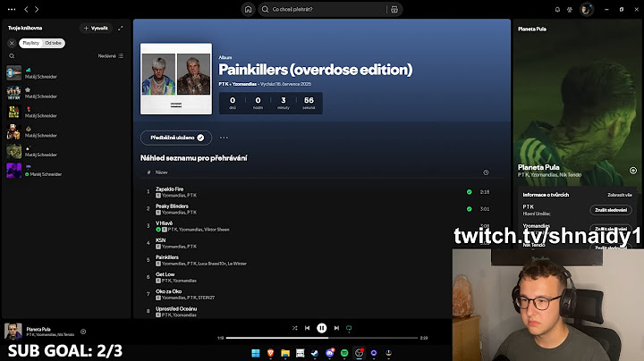Open the notifications bell icon
The image size is (644, 361).
click(557, 10)
